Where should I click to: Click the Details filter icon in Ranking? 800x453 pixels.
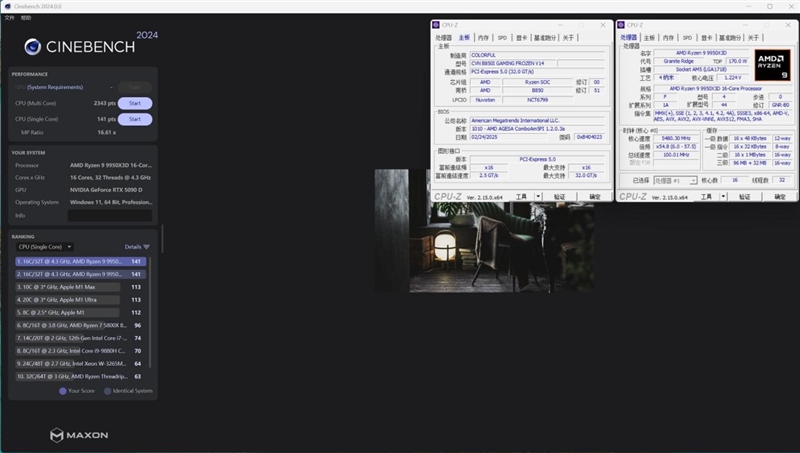coord(146,246)
